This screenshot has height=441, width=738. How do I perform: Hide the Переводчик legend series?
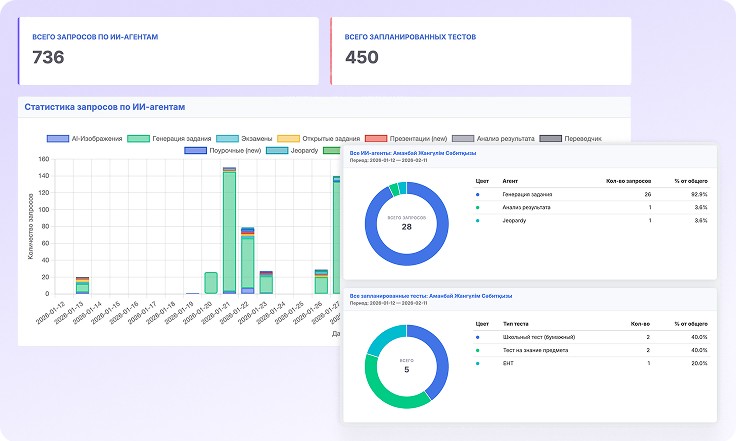[x=570, y=138]
